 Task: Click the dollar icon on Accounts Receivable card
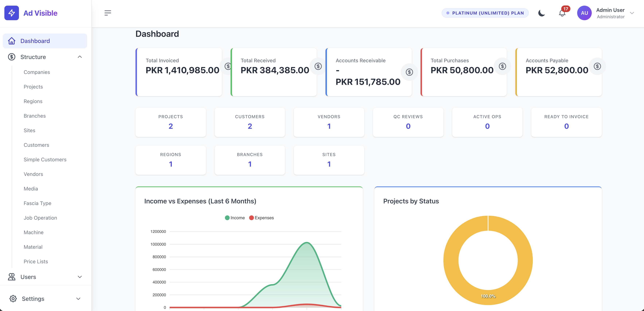(409, 72)
